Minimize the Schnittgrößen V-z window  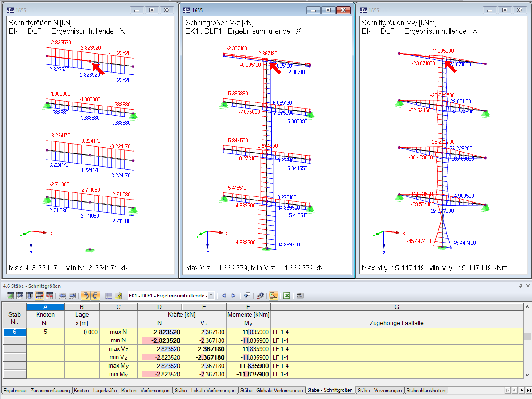coord(314,10)
